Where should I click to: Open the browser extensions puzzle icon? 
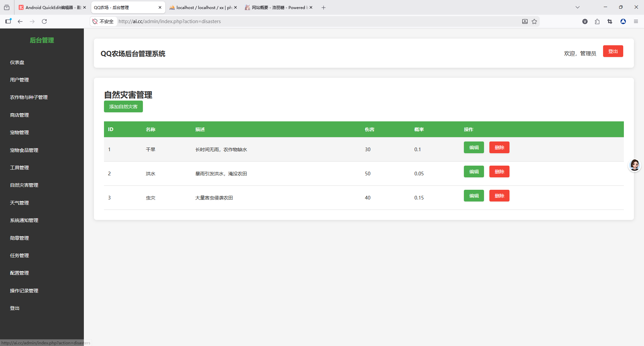597,21
